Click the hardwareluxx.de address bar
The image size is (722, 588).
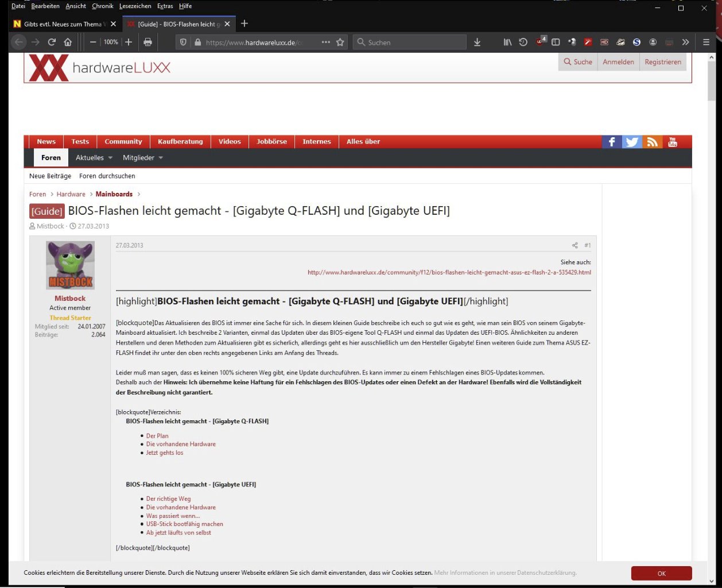pos(261,42)
